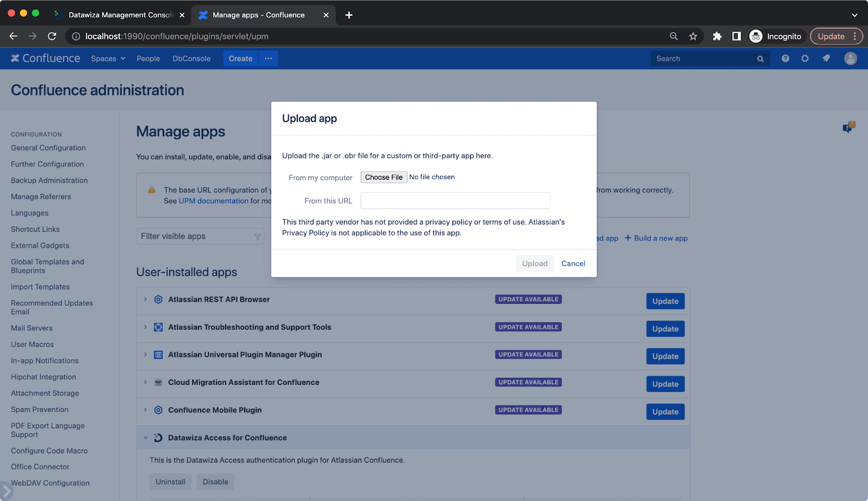This screenshot has width=868, height=501.
Task: Click the Filter visible apps field
Action: 200,237
